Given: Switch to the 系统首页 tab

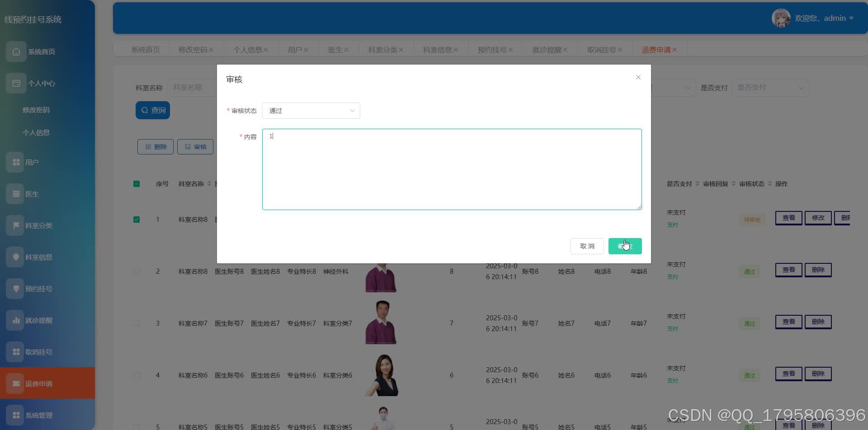Looking at the screenshot, I should pos(146,50).
